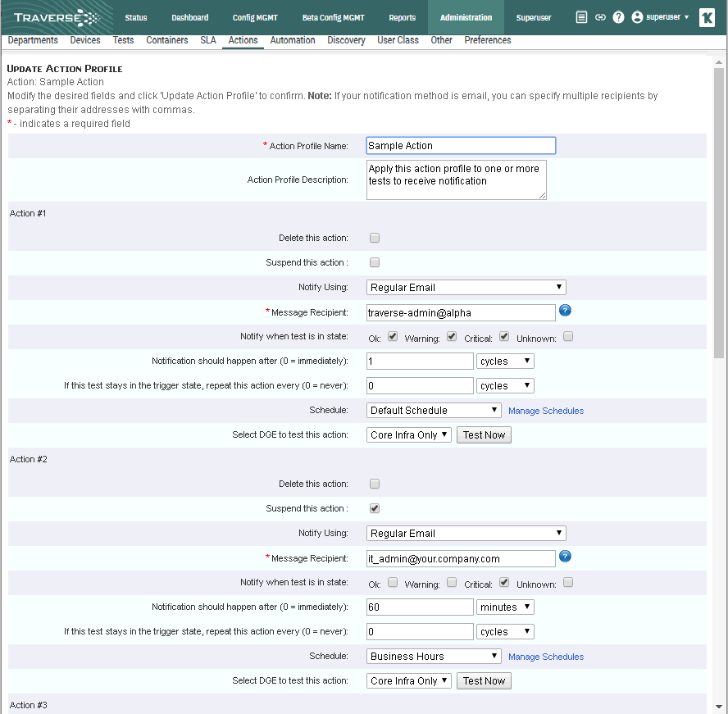Focus the Action Profile Name field
Image resolution: width=728 pixels, height=714 pixels.
pyautogui.click(x=461, y=146)
